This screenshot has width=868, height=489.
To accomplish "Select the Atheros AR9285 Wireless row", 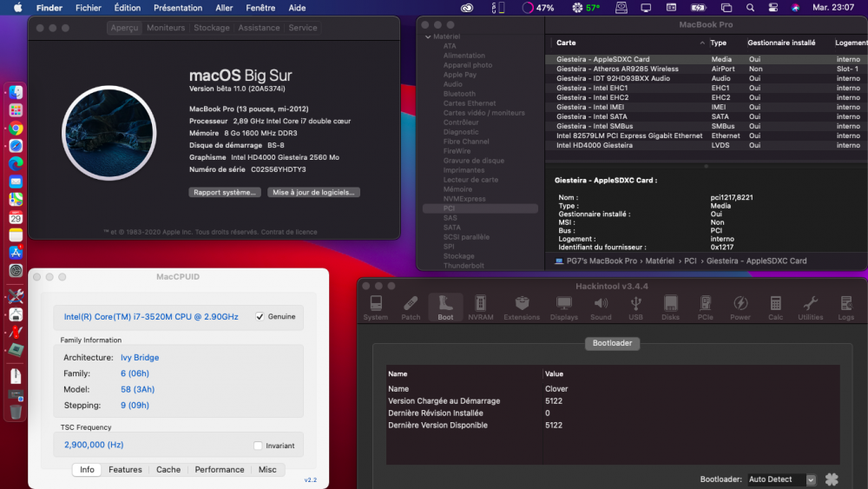I will [x=706, y=69].
